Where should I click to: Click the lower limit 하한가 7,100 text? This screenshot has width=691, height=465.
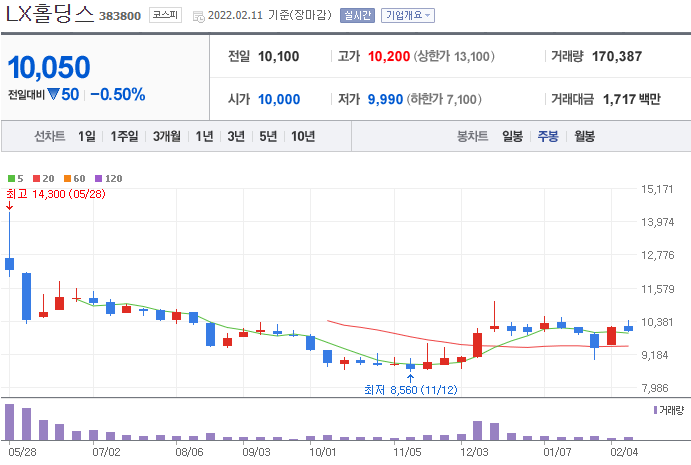(x=444, y=99)
